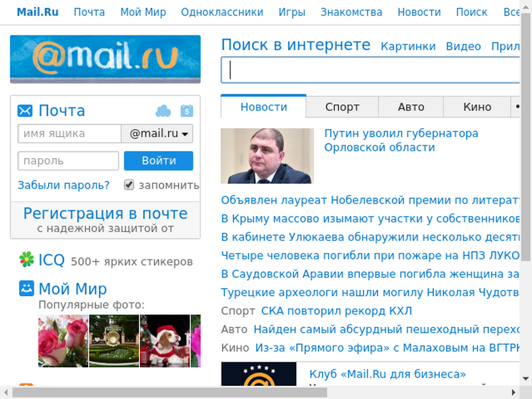The height and width of the screenshot is (399, 532).
Task: Open the В Саудовской Аравии headline
Action: coord(370,274)
